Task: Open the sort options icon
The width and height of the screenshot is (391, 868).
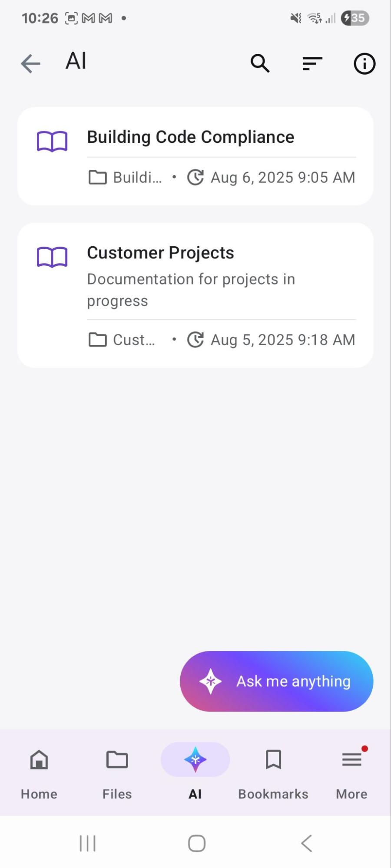Action: point(312,63)
